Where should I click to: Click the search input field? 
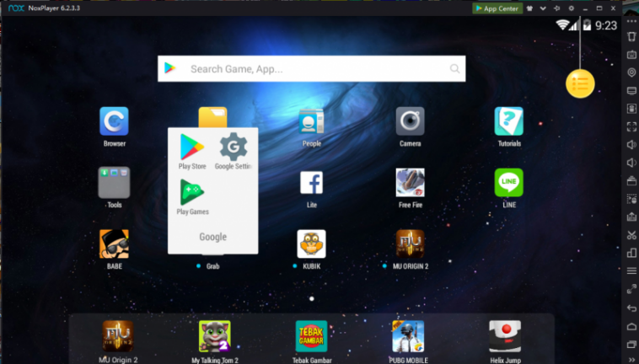click(x=311, y=69)
